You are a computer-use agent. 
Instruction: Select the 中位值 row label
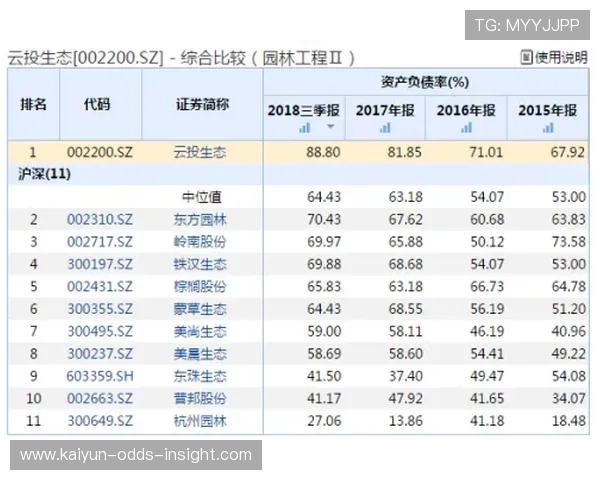(202, 197)
